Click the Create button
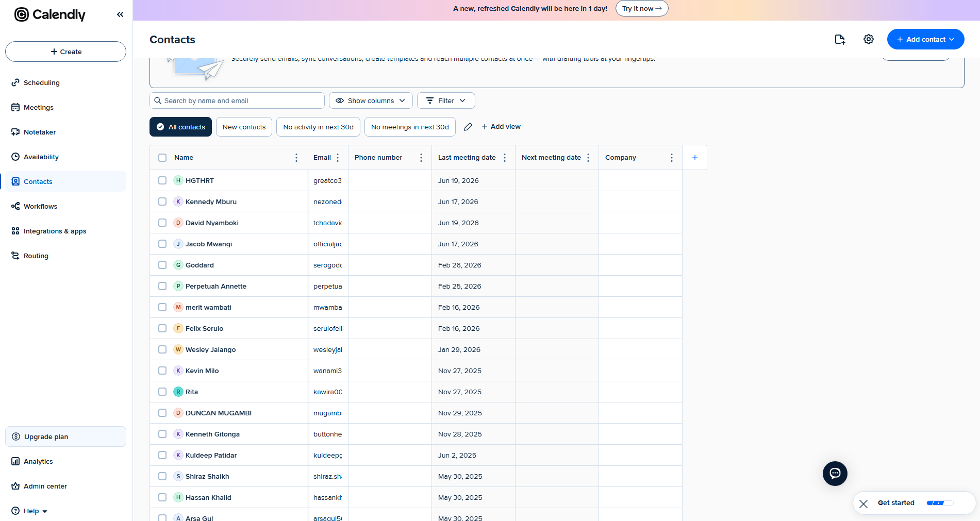The width and height of the screenshot is (980, 521). click(65, 52)
